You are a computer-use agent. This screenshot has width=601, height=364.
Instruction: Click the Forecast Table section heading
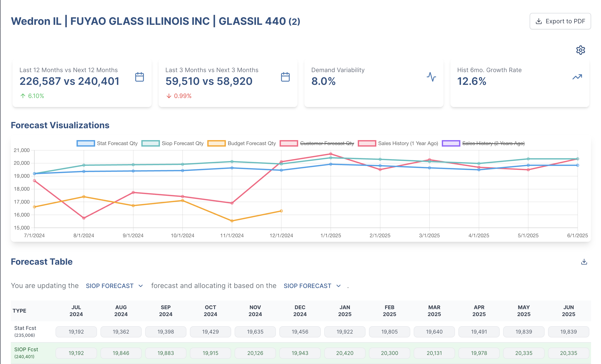click(x=41, y=262)
